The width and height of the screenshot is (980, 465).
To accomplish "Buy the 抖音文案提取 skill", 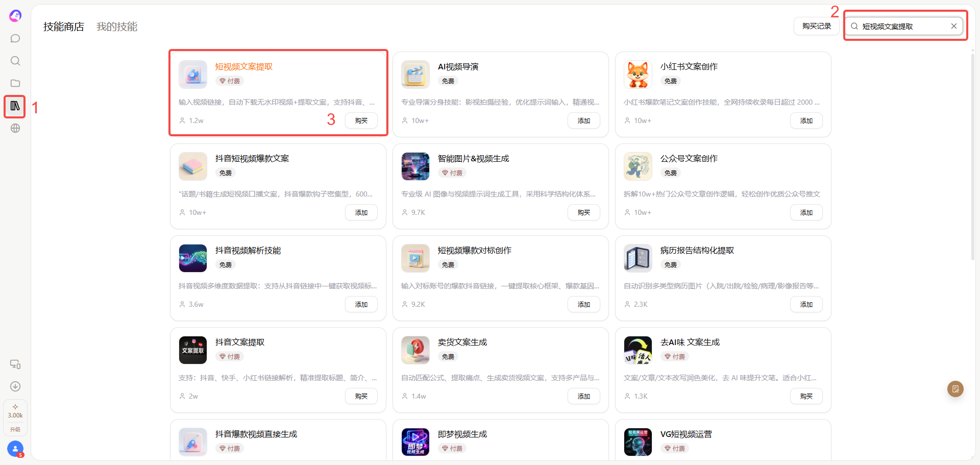I will [361, 396].
